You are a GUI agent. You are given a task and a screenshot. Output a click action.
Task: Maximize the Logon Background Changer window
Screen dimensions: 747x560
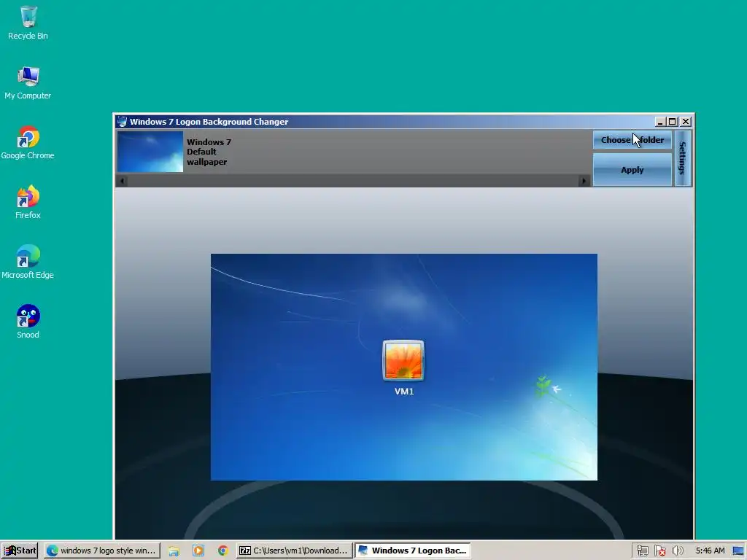672,122
